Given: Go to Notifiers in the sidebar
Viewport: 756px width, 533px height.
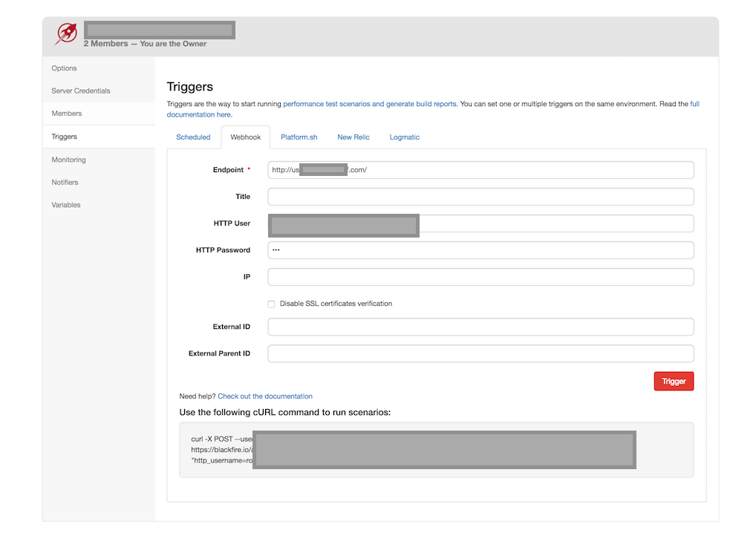Looking at the screenshot, I should (x=65, y=183).
